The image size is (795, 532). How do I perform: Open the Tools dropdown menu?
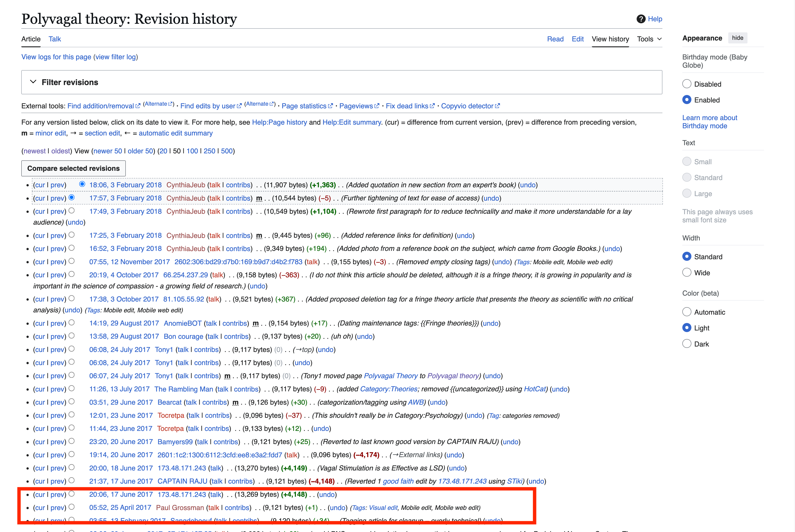click(649, 39)
